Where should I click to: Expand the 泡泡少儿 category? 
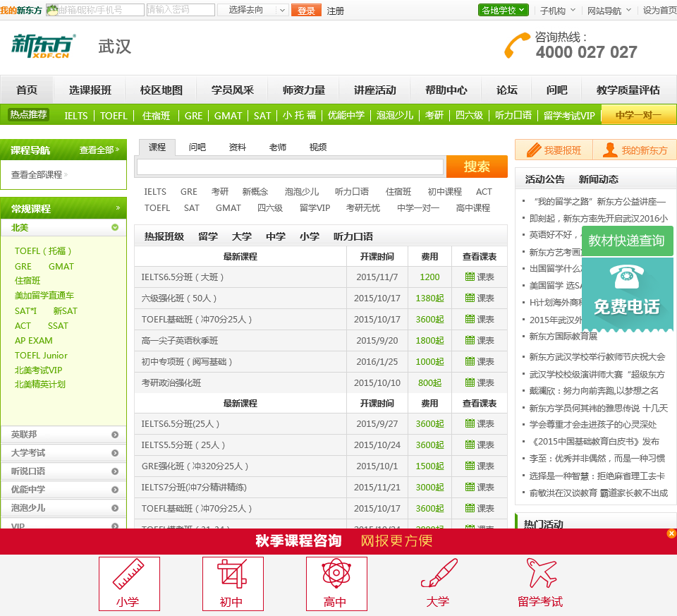pos(115,508)
